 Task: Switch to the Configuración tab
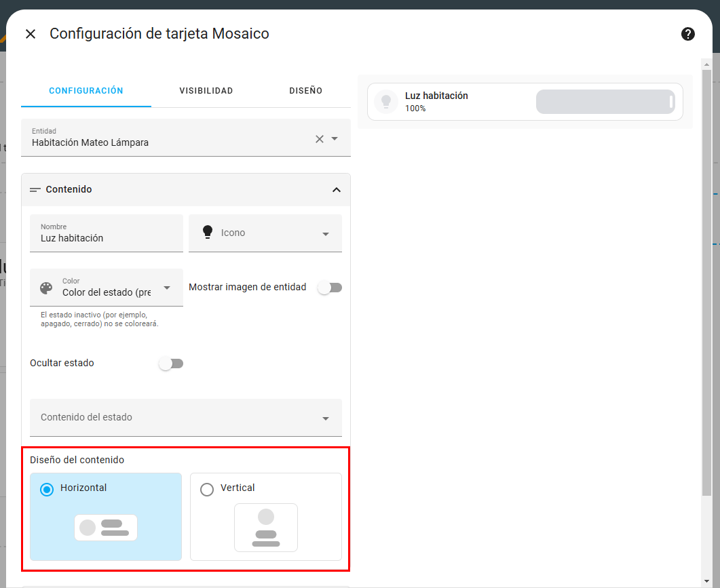86,91
